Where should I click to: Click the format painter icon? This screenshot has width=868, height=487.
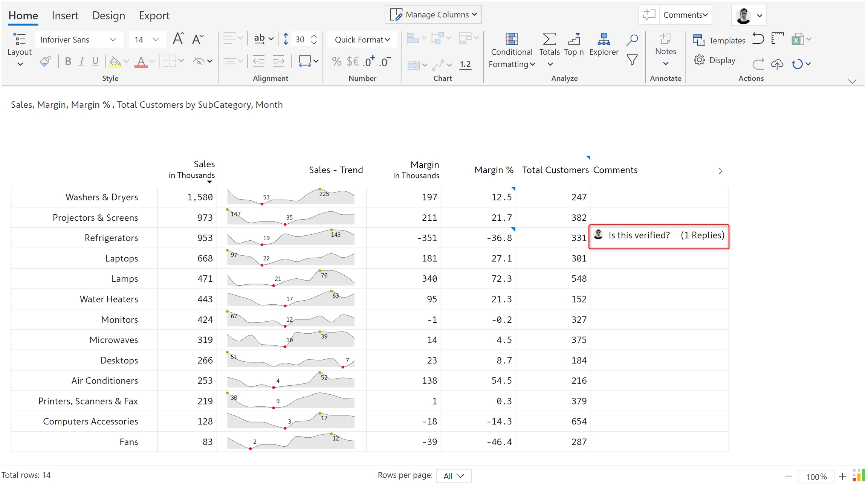45,61
